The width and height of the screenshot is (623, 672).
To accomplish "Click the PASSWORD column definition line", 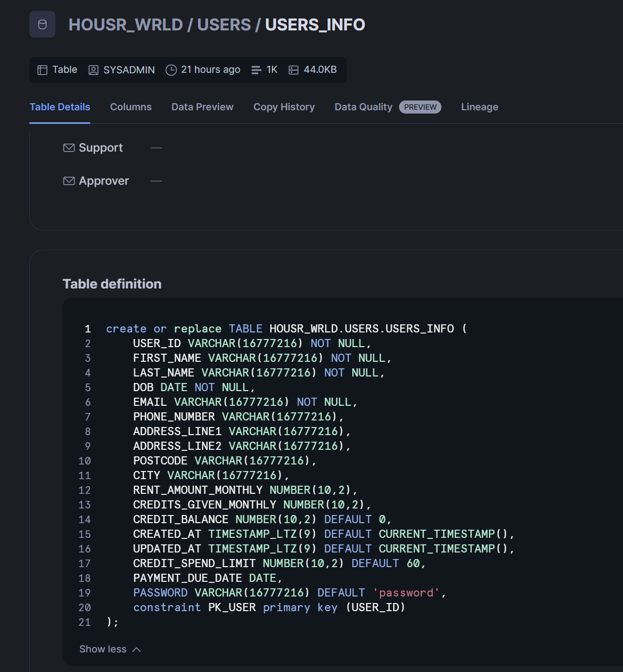I will pos(290,593).
